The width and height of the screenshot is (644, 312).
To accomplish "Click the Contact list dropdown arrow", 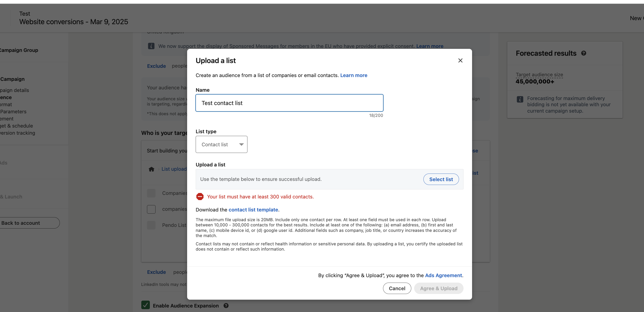I will [x=241, y=144].
